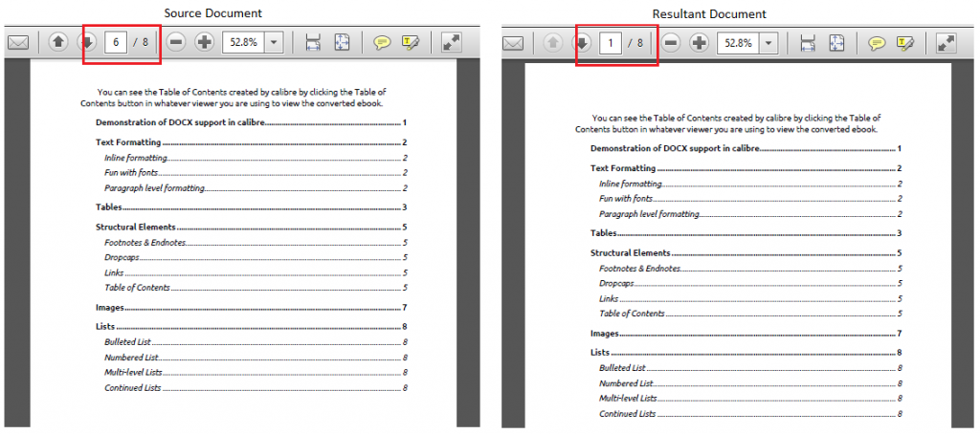Zoom in using plus button in Source Document
The width and height of the screenshot is (980, 434).
204,43
